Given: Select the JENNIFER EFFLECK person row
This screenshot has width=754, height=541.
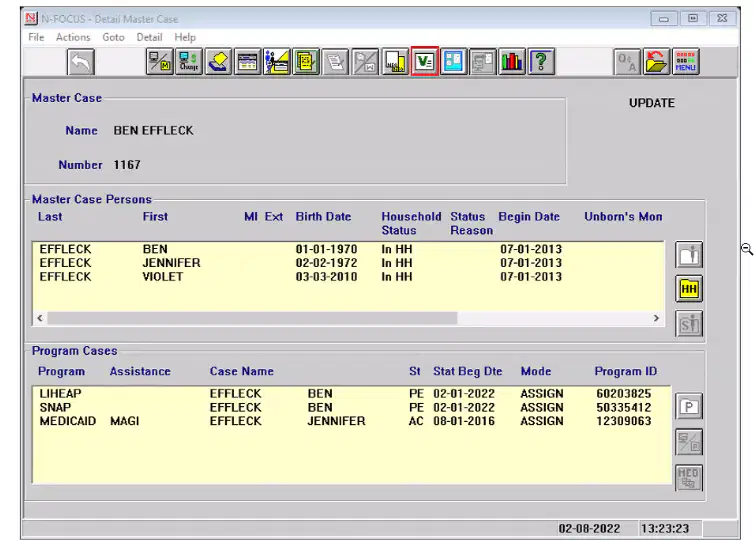Looking at the screenshot, I should click(348, 263).
